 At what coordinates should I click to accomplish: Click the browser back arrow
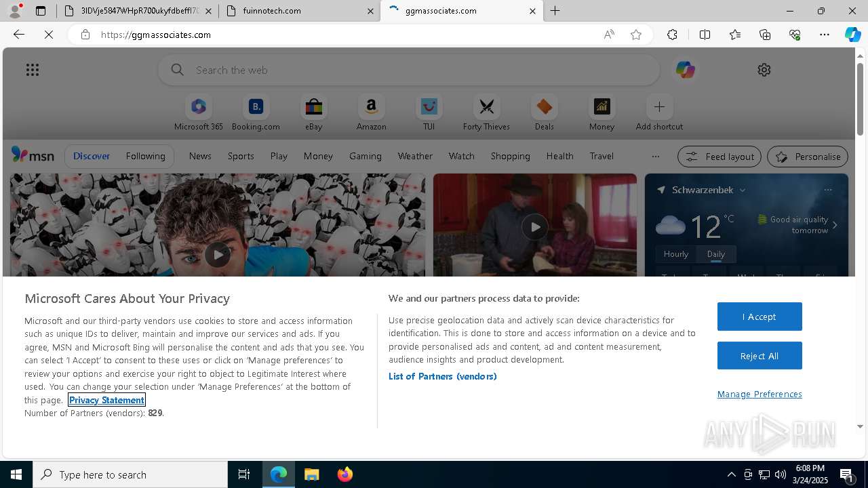[19, 35]
